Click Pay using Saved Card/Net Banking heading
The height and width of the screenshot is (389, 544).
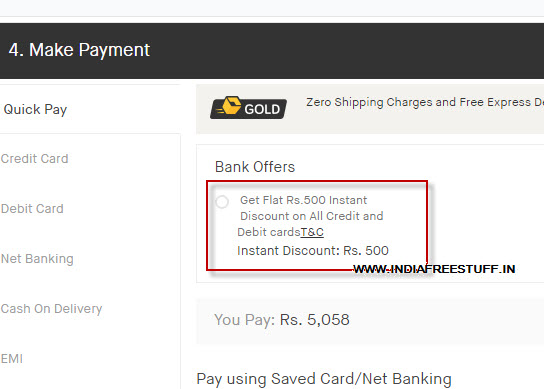(x=324, y=379)
